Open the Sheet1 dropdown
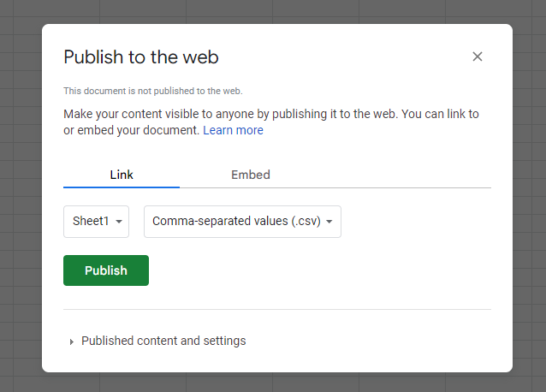546x392 pixels. (96, 222)
